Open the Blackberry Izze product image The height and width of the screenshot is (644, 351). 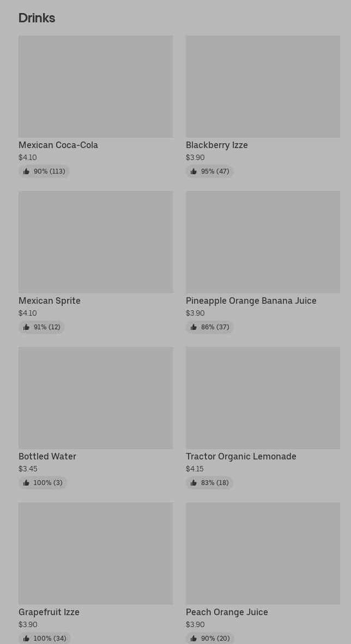(x=263, y=87)
